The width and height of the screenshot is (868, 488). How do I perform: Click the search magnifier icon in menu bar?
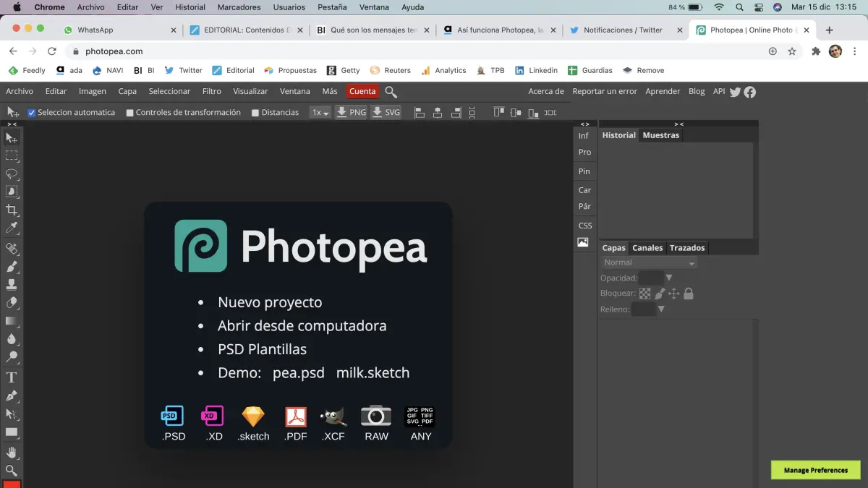click(391, 92)
